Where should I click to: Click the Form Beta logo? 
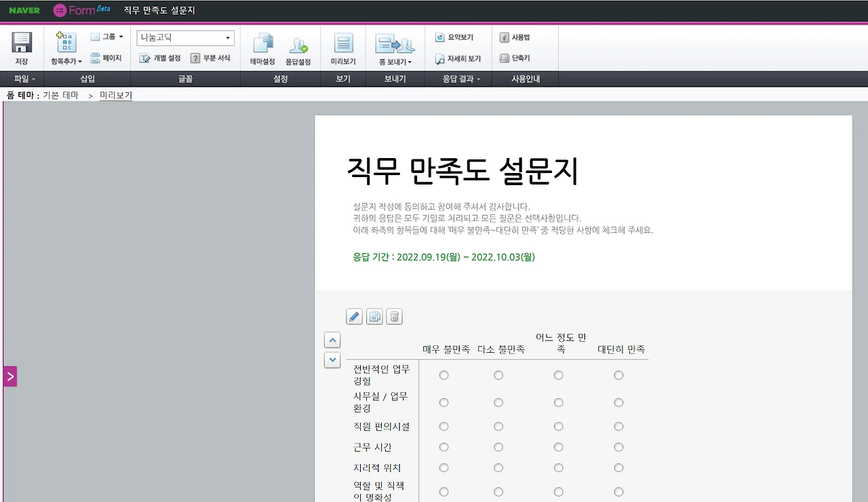pyautogui.click(x=81, y=10)
